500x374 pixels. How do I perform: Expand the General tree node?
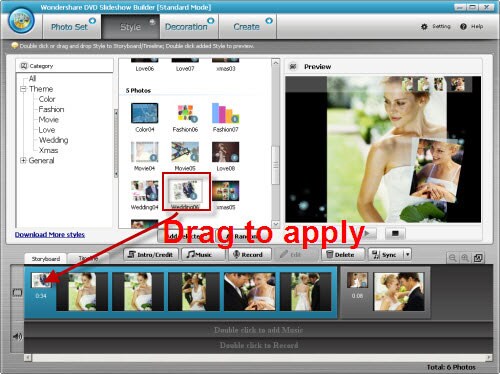tap(23, 160)
